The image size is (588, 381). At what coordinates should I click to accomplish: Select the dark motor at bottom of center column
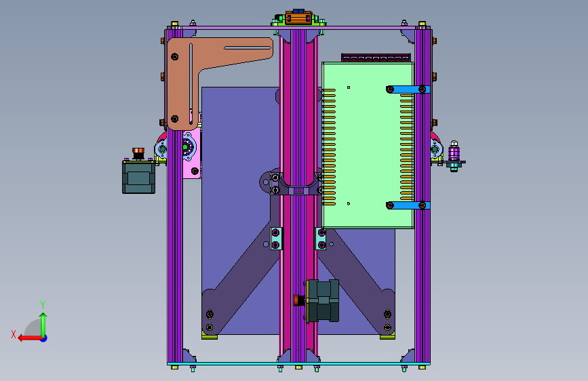point(323,300)
